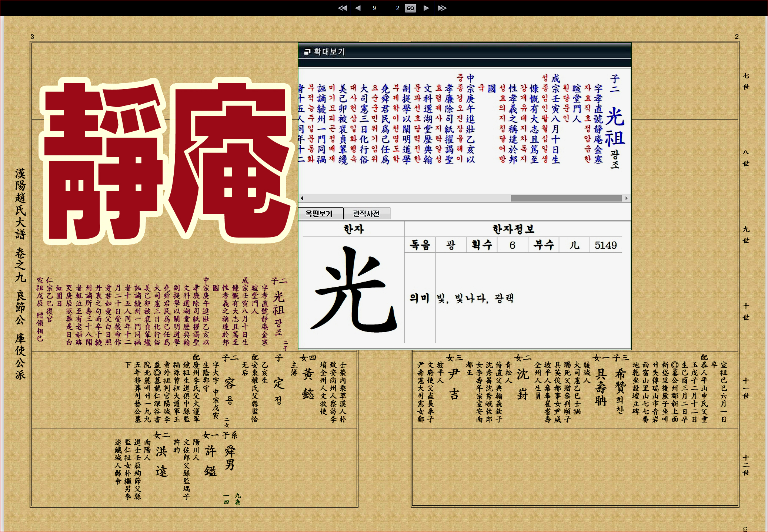Click the 光祖 entry on the left genealogy page
768x532 pixels.
278,303
